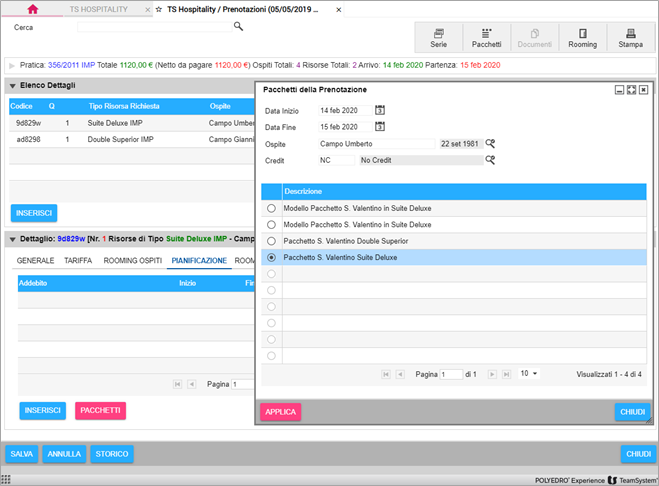This screenshot has width=659, height=486.
Task: Click the bottom-right CHIUDI button
Action: tap(638, 454)
